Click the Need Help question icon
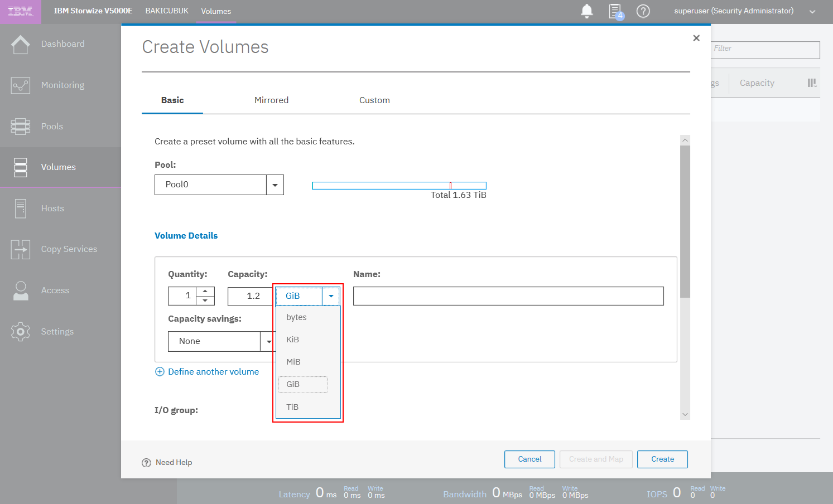The width and height of the screenshot is (833, 504). coord(146,463)
